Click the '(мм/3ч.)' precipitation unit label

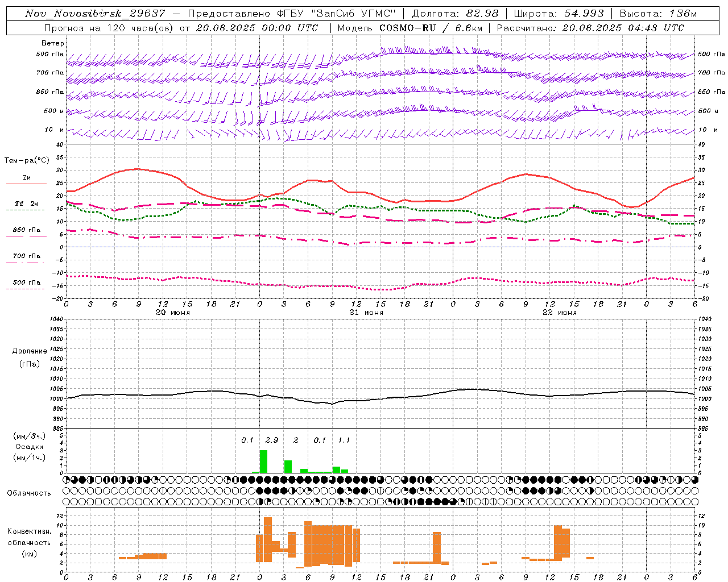(30, 436)
